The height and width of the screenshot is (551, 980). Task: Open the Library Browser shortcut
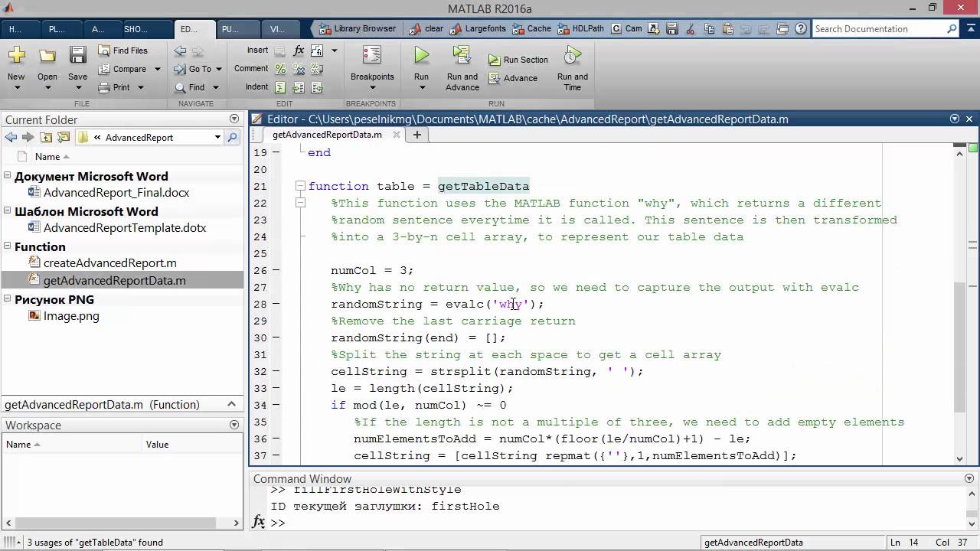(359, 28)
